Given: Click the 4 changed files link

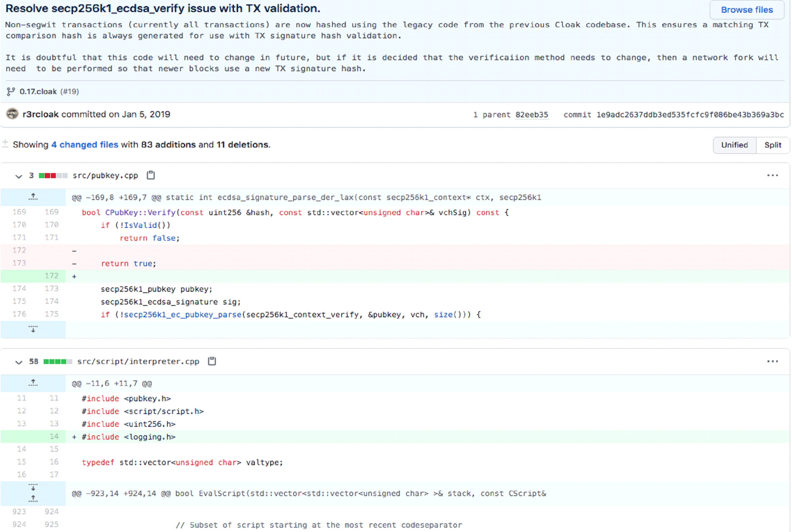Looking at the screenshot, I should (85, 145).
